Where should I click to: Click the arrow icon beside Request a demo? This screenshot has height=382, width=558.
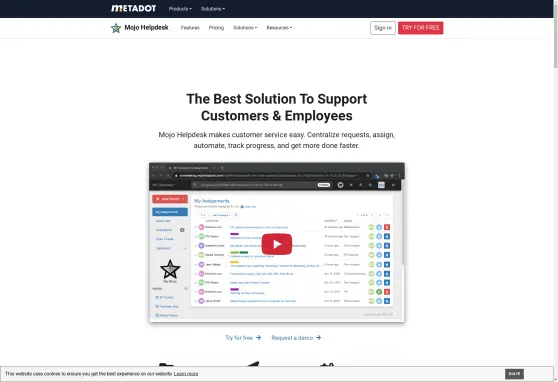click(319, 337)
